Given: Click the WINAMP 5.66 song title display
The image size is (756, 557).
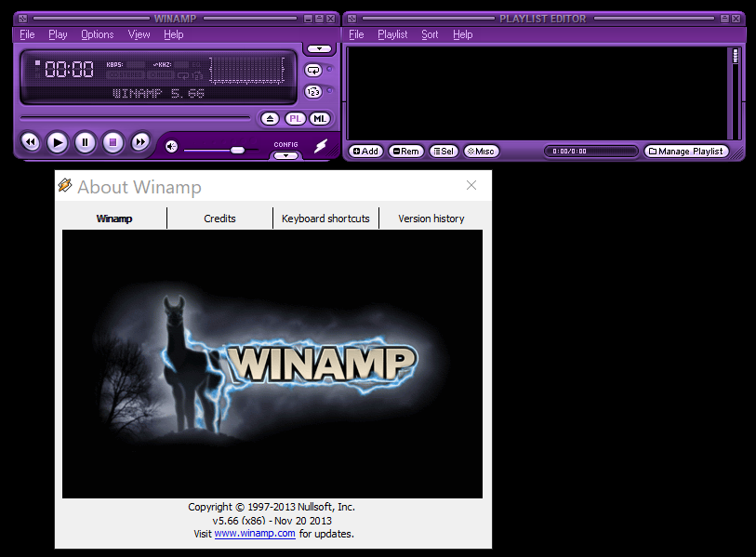Looking at the screenshot, I should [159, 93].
